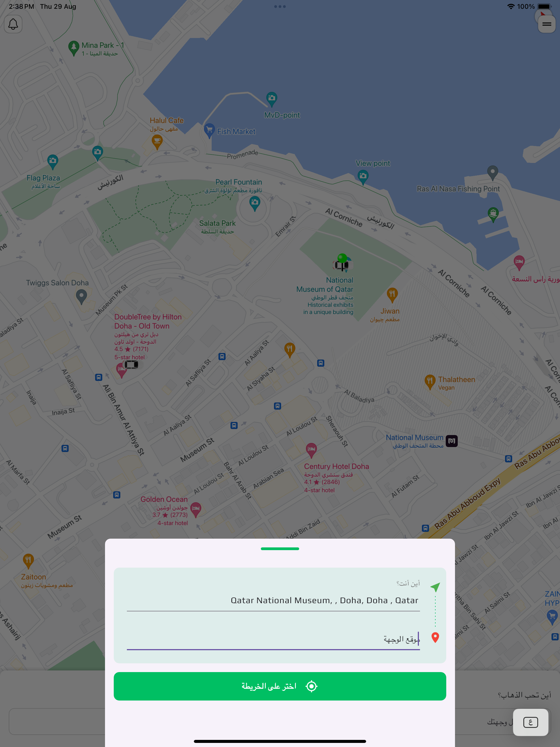Tap the boat marina pin
The height and width of the screenshot is (747, 560).
click(494, 215)
